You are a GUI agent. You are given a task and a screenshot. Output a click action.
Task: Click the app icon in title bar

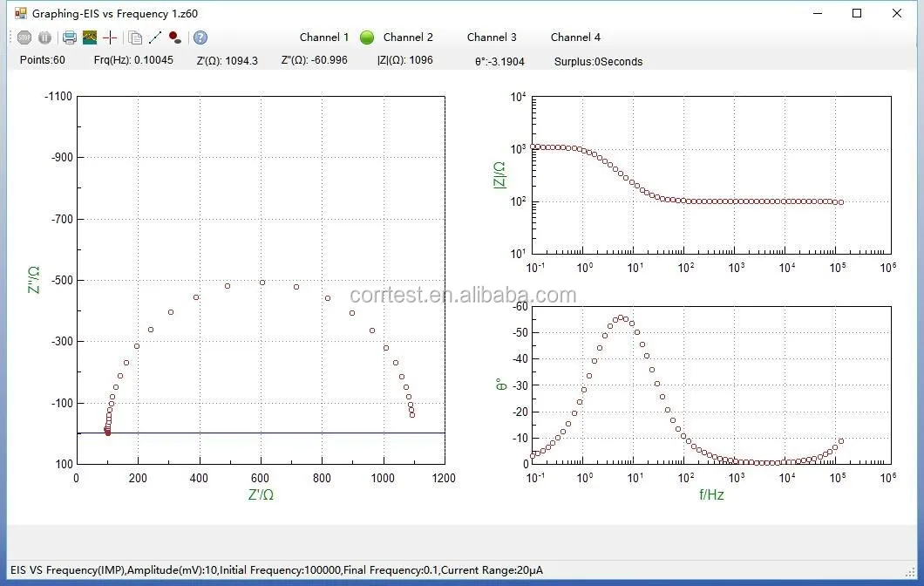click(21, 13)
